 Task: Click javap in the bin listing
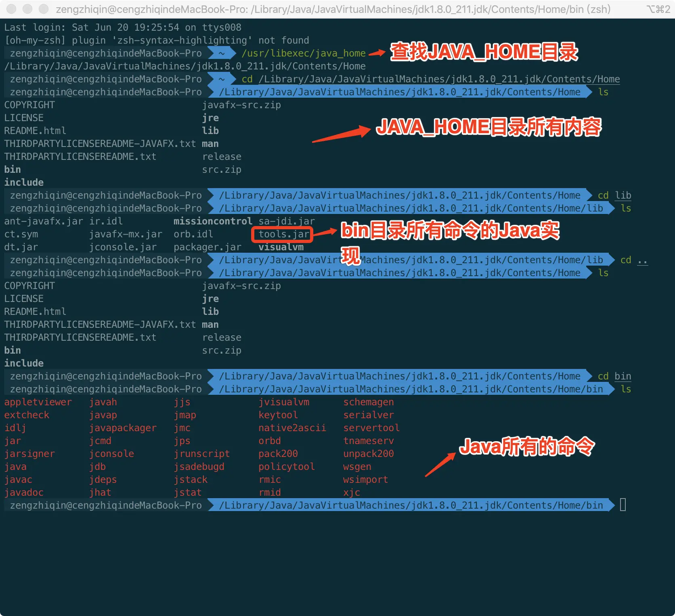pyautogui.click(x=103, y=415)
